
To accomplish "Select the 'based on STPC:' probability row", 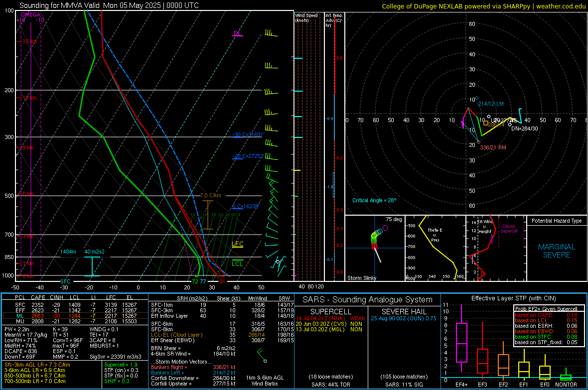I will 546,337.
